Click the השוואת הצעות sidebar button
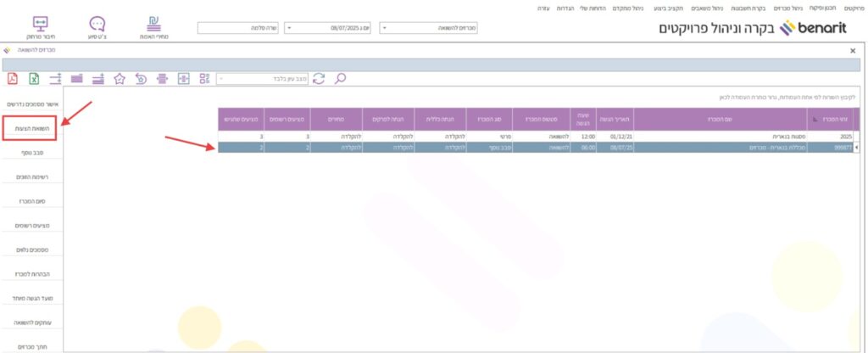 pyautogui.click(x=36, y=127)
